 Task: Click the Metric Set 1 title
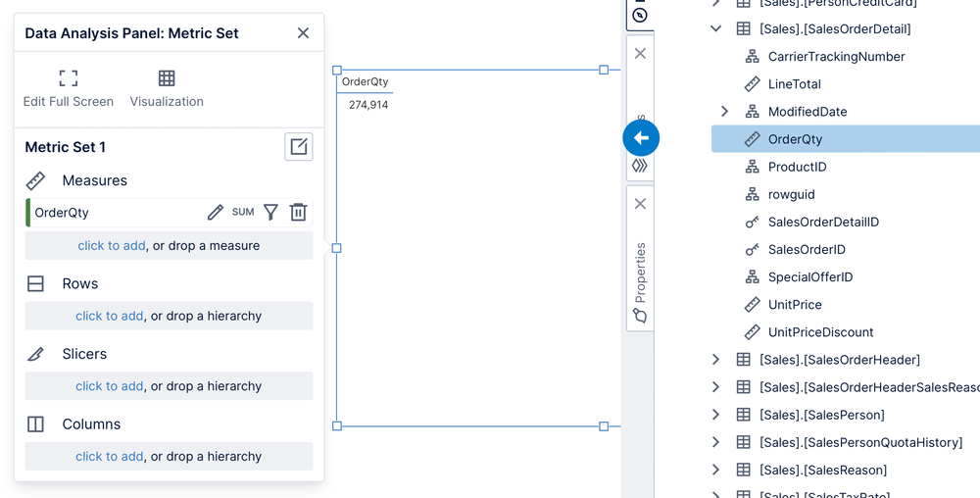[x=65, y=147]
